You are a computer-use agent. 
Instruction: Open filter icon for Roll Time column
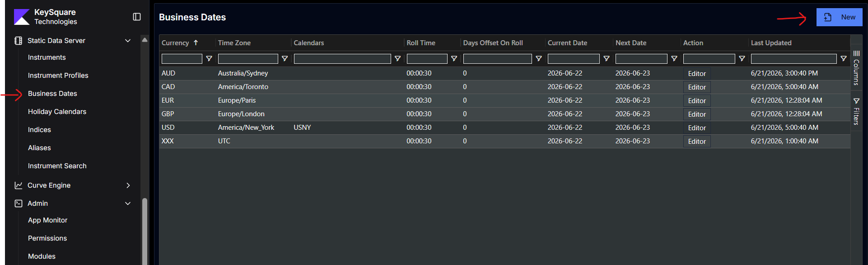[x=454, y=59]
